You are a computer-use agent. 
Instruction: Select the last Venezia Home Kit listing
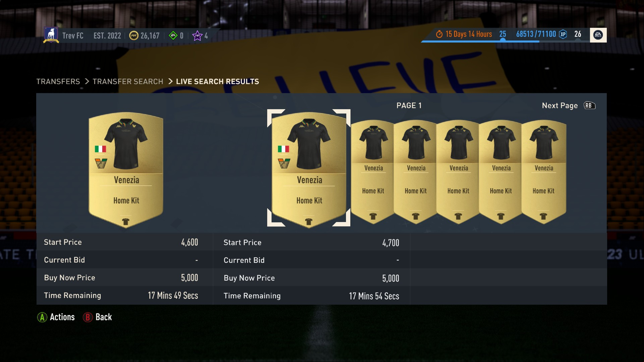click(x=543, y=172)
